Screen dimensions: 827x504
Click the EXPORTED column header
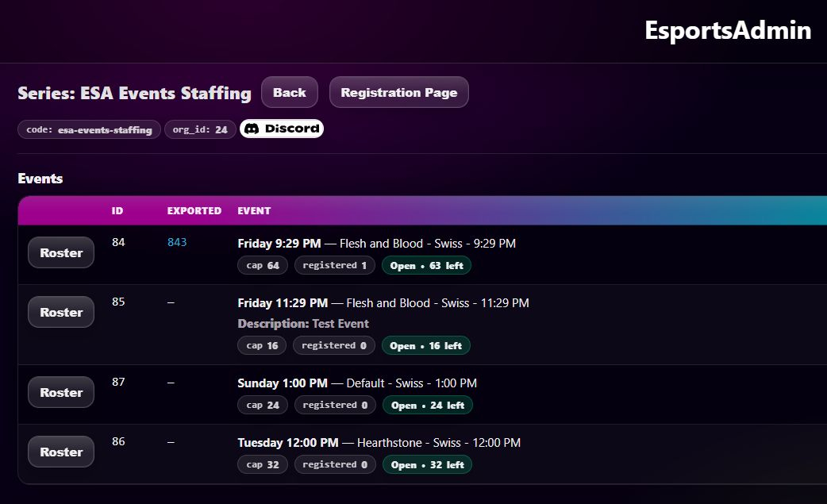coord(194,211)
